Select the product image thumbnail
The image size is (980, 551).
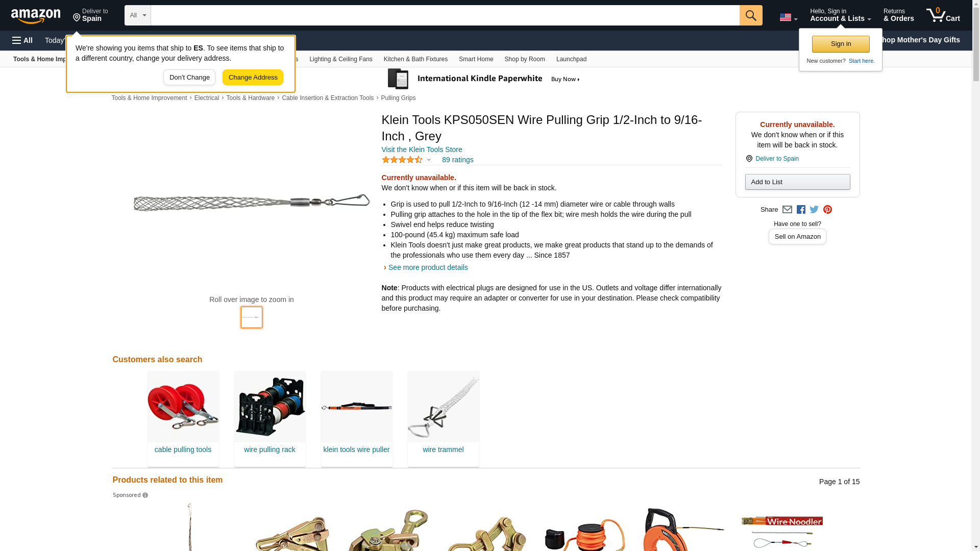pos(252,317)
